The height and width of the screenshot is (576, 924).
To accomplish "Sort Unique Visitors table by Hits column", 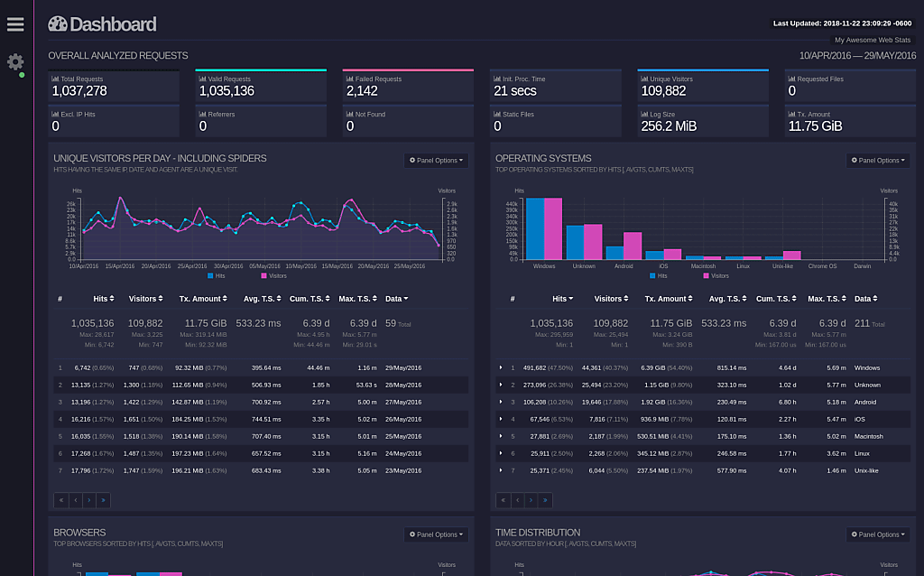I will click(x=103, y=299).
